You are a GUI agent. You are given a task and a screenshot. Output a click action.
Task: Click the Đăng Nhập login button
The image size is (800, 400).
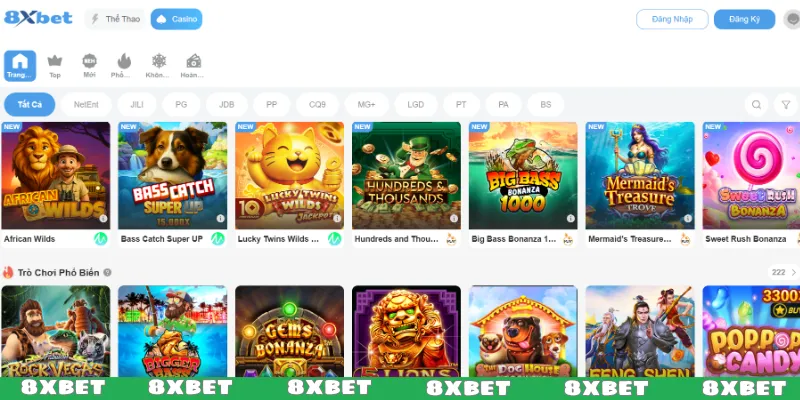pyautogui.click(x=672, y=19)
